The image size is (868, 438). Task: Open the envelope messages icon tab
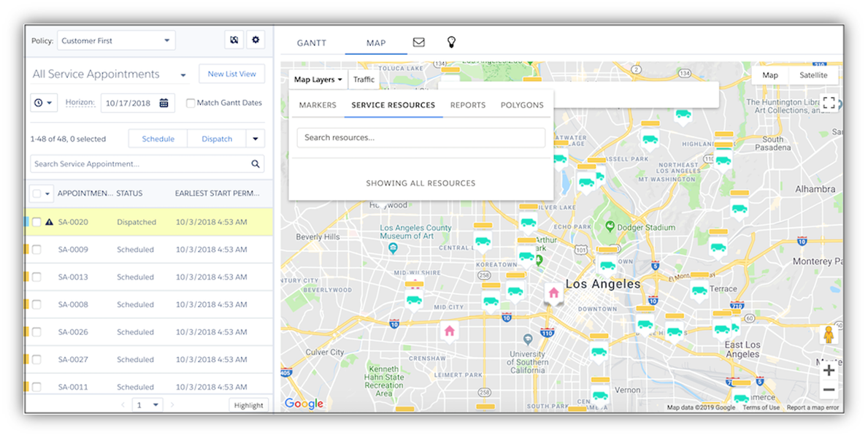pyautogui.click(x=418, y=42)
